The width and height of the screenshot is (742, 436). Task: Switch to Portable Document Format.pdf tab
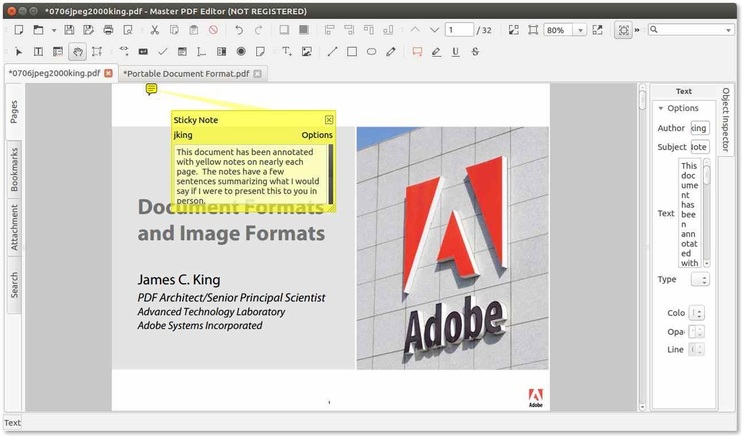pyautogui.click(x=186, y=74)
